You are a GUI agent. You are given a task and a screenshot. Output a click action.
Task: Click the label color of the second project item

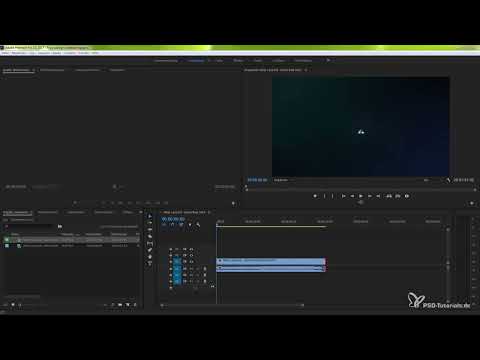[x=7, y=246]
